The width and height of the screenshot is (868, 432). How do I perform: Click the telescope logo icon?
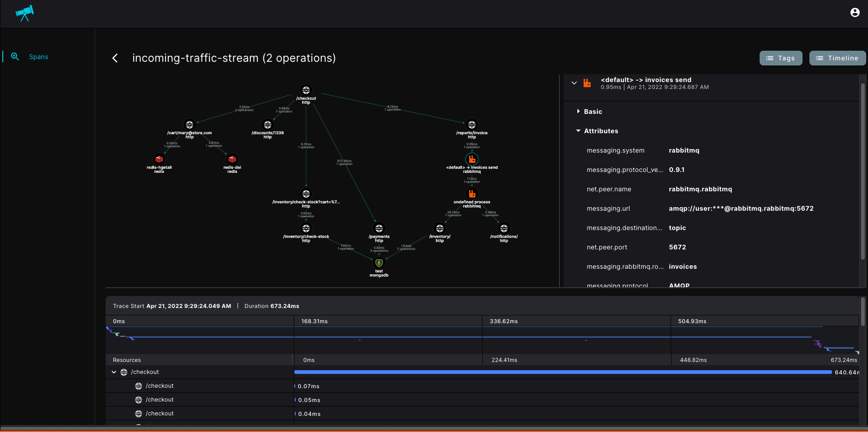coord(25,13)
